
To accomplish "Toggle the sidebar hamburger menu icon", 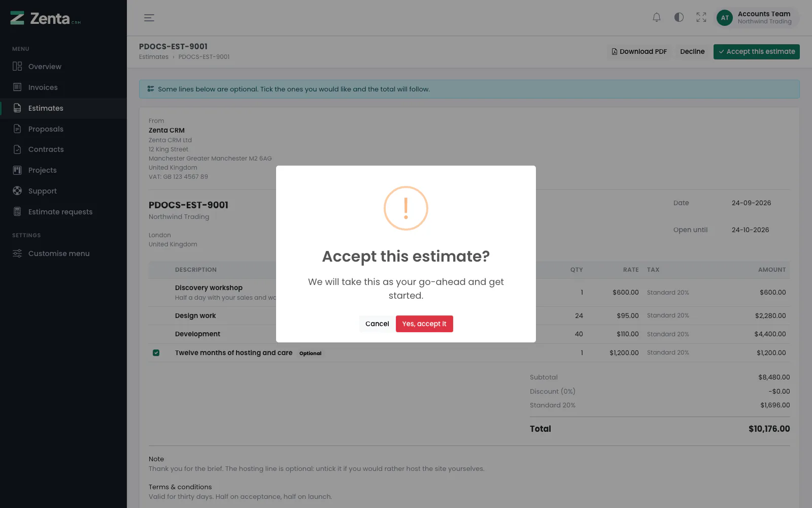I will click(149, 18).
